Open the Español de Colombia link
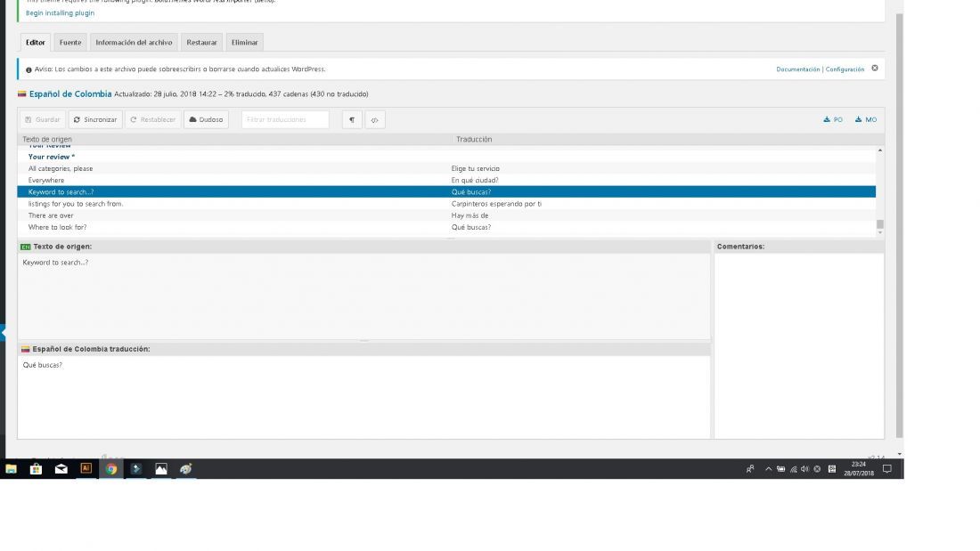This screenshot has height=551, width=980. pos(70,93)
